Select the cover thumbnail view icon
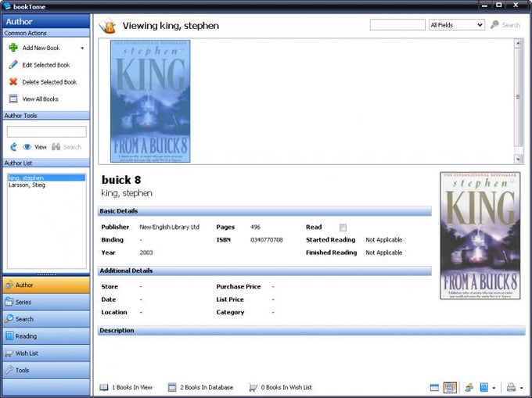 450,387
